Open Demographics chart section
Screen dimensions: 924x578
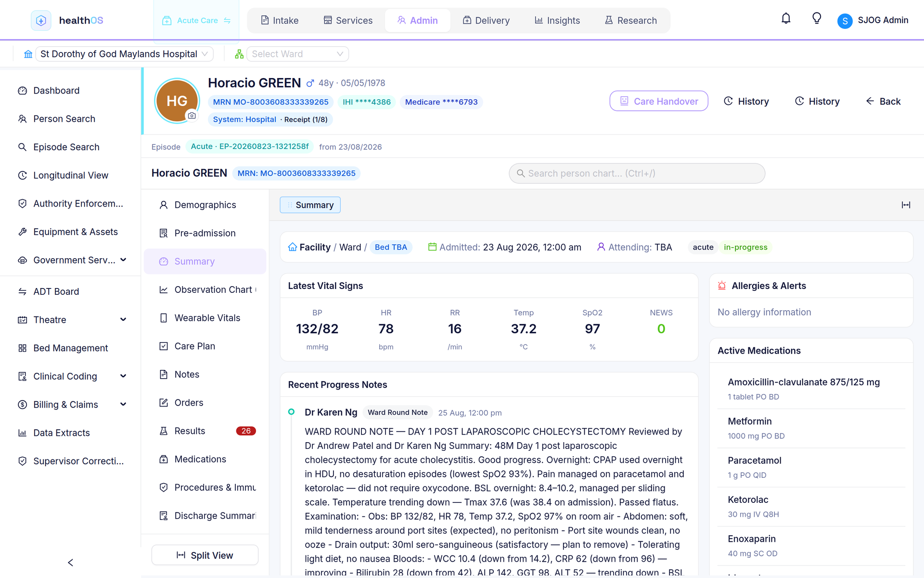(205, 205)
